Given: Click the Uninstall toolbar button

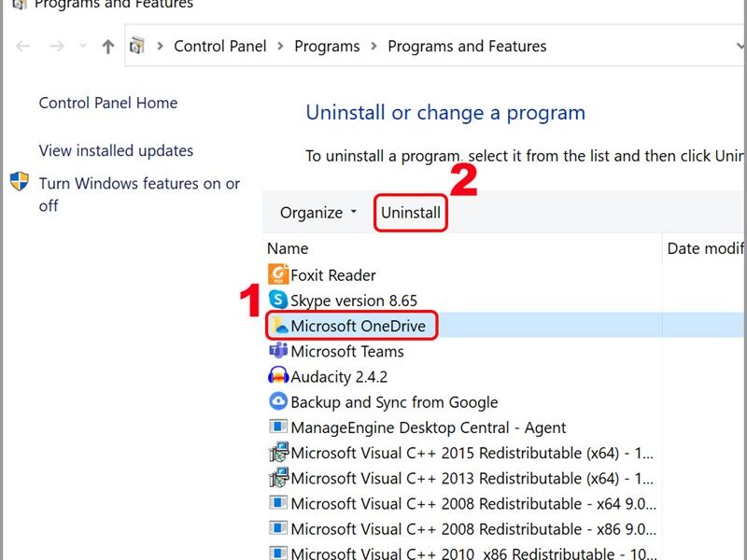Looking at the screenshot, I should (x=410, y=213).
